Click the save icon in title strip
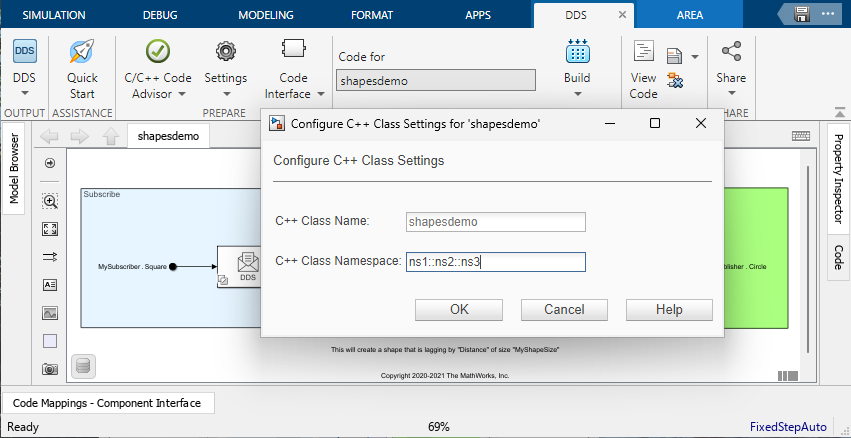 802,14
